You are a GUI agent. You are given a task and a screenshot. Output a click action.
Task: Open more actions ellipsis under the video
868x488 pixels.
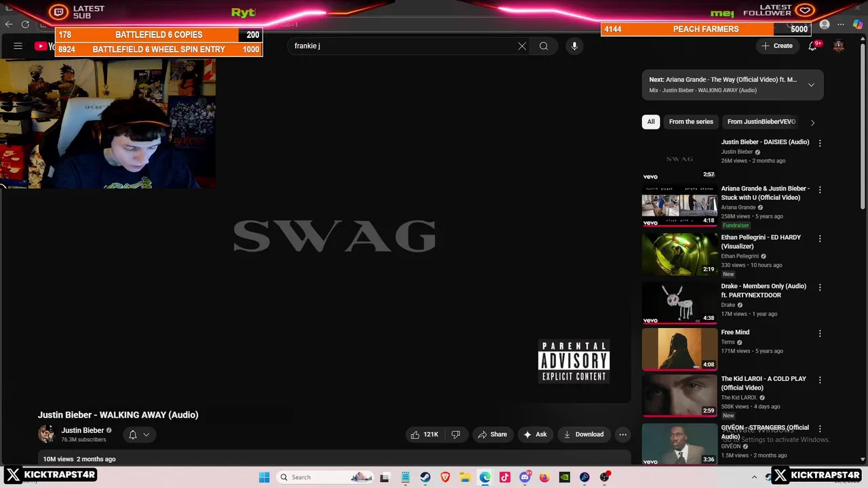[623, 434]
